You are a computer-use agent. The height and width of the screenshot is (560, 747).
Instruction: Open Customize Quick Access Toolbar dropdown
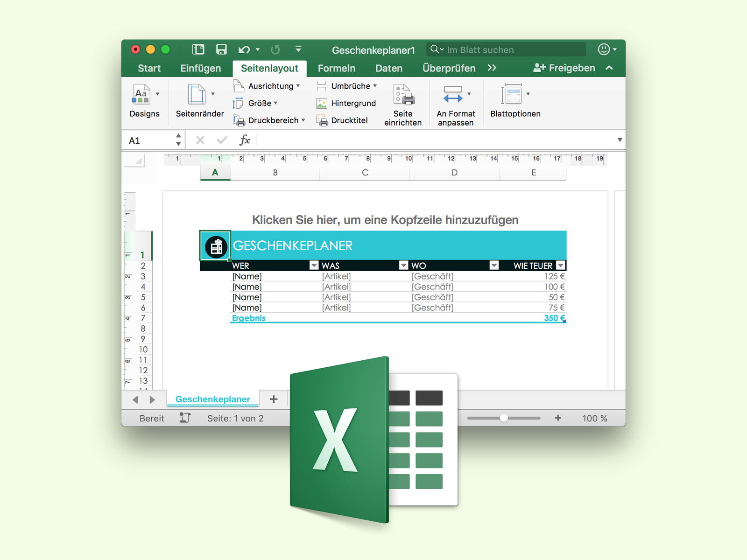(298, 49)
